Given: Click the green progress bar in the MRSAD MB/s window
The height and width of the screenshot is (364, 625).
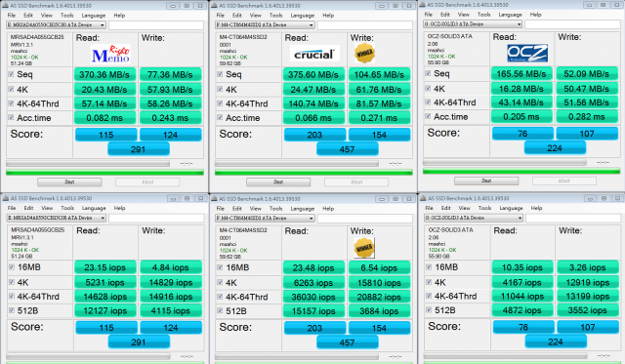Looking at the screenshot, I should coord(104,172).
